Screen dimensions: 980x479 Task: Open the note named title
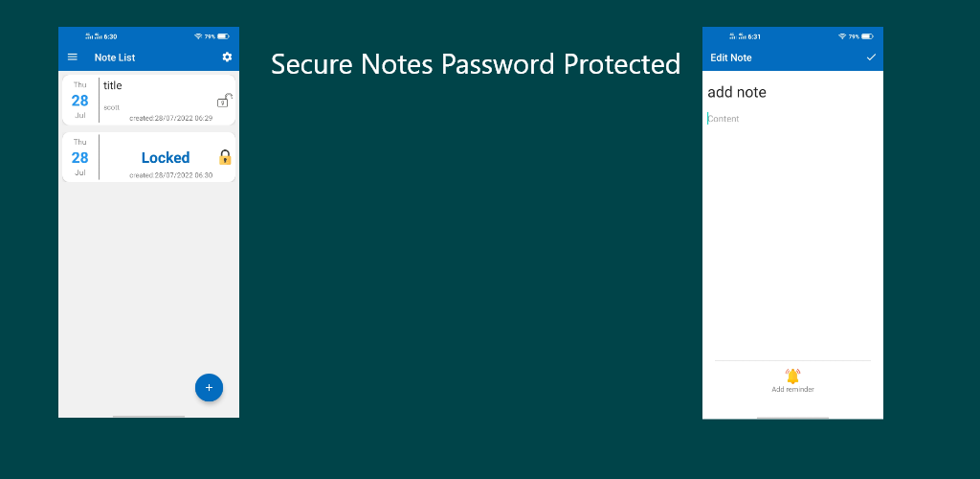point(148,100)
